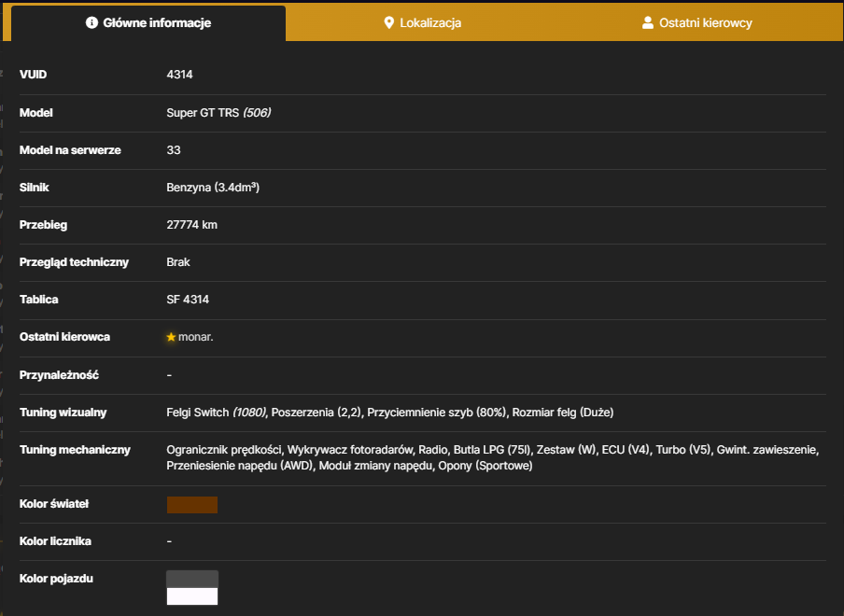Screen dimensions: 844x616
Task: Open the Ostatni kierowcy tab
Action: click(697, 22)
